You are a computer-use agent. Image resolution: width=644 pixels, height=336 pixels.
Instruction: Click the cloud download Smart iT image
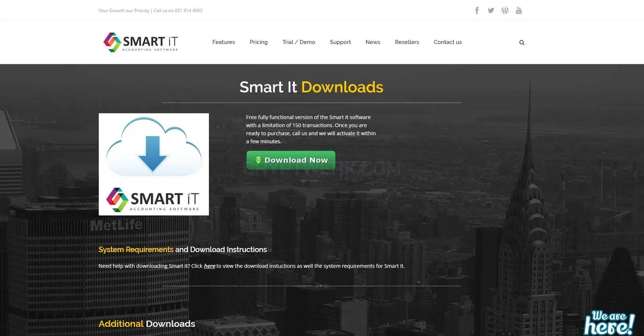pyautogui.click(x=154, y=164)
